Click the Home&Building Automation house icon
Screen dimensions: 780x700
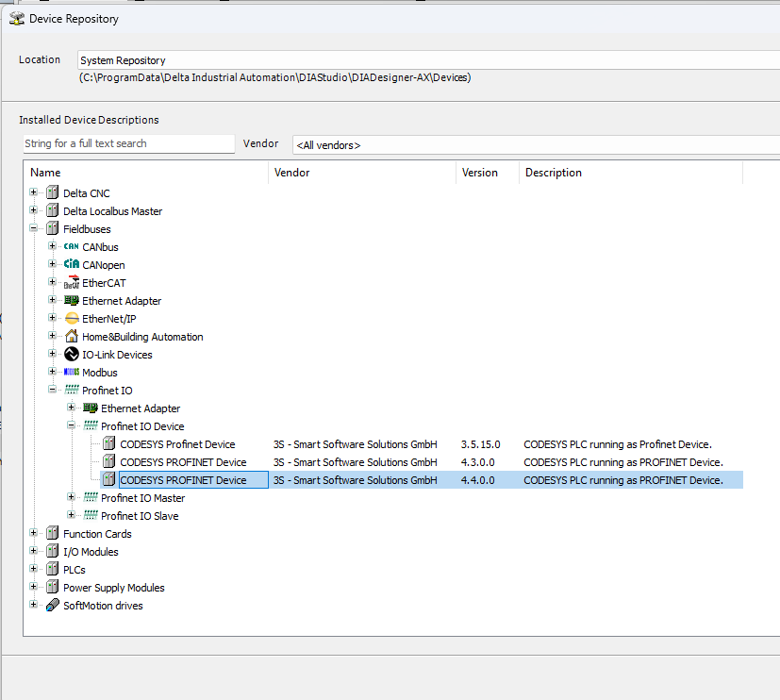[x=71, y=337]
